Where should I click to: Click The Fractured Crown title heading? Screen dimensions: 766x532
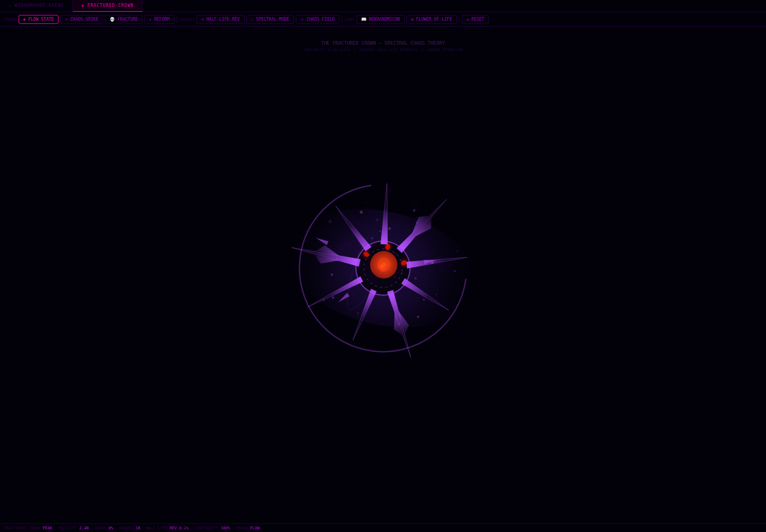(x=383, y=43)
